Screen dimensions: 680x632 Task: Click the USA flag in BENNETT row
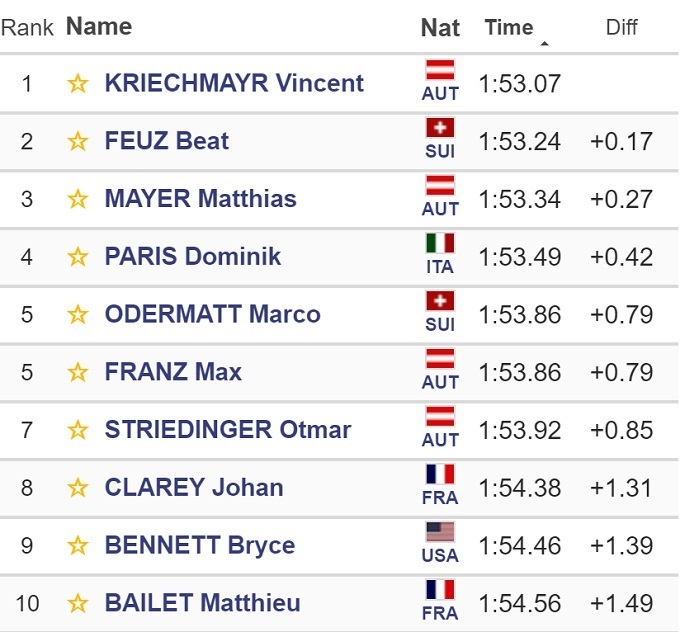440,533
